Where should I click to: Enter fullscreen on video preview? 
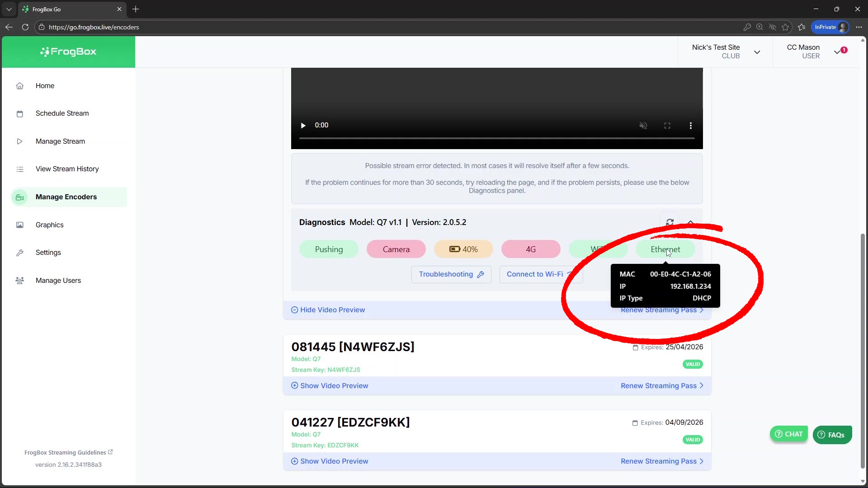coord(667,125)
